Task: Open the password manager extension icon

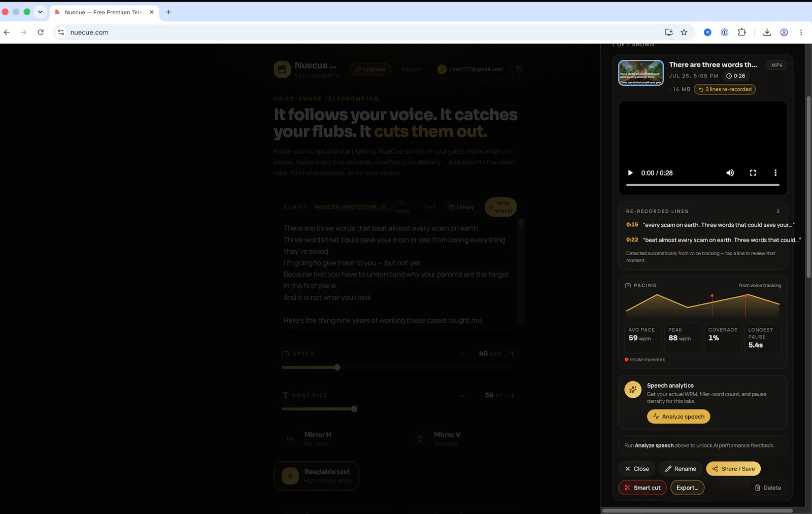Action: tap(725, 32)
